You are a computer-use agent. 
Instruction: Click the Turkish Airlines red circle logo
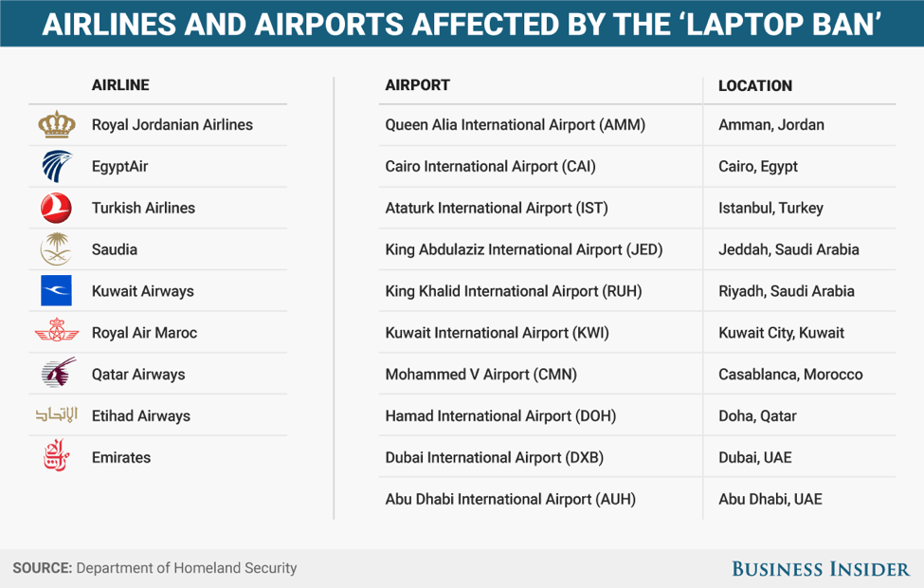57,208
